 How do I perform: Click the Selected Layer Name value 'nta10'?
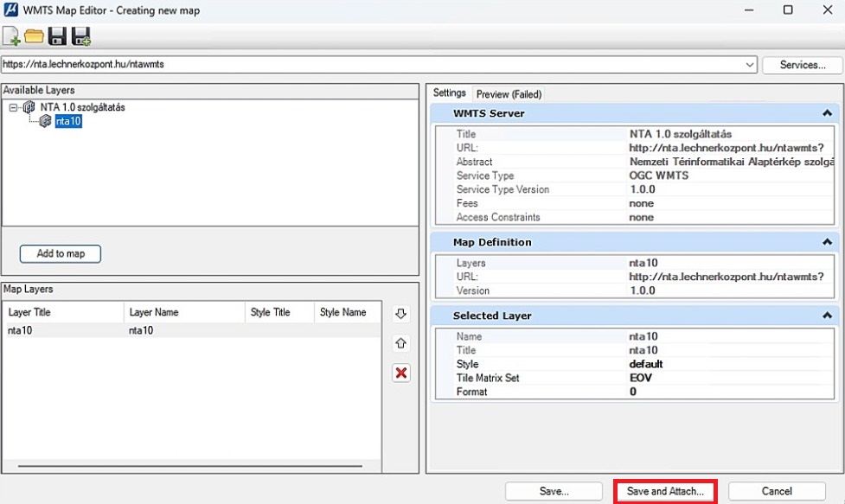tap(643, 336)
